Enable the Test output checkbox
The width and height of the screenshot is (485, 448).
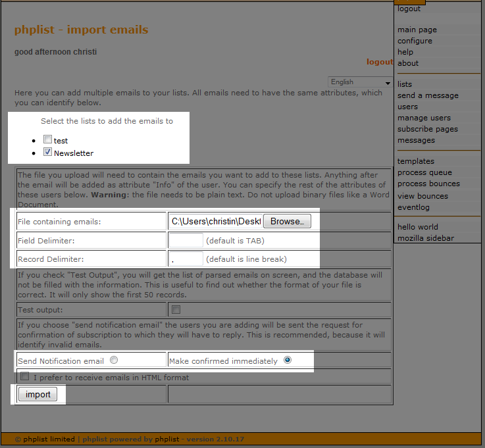[x=176, y=309]
